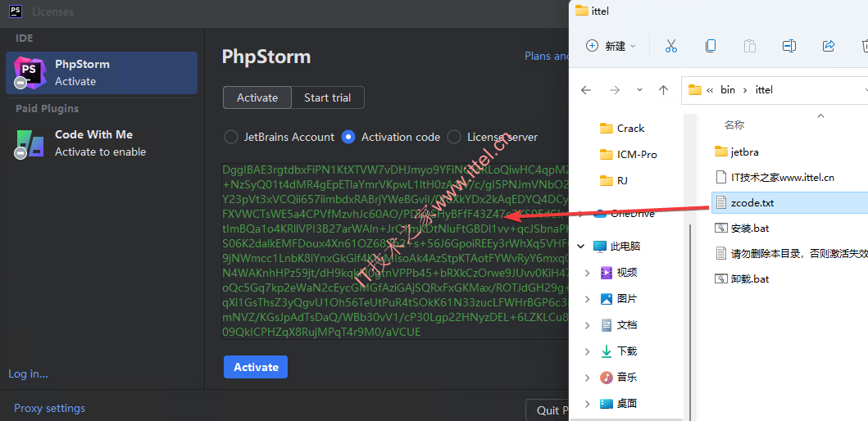This screenshot has width=868, height=421.
Task: Select the 文档 library icon
Action: [607, 324]
